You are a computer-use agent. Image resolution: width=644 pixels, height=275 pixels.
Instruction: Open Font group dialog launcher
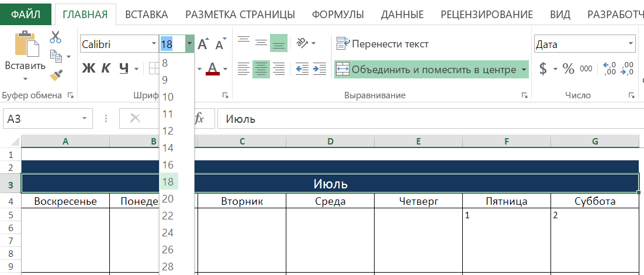(x=225, y=95)
